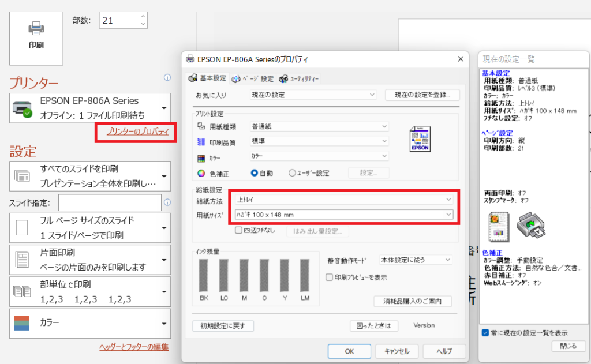Click the BK ink level bar
The width and height of the screenshot is (591, 364).
coord(204,275)
